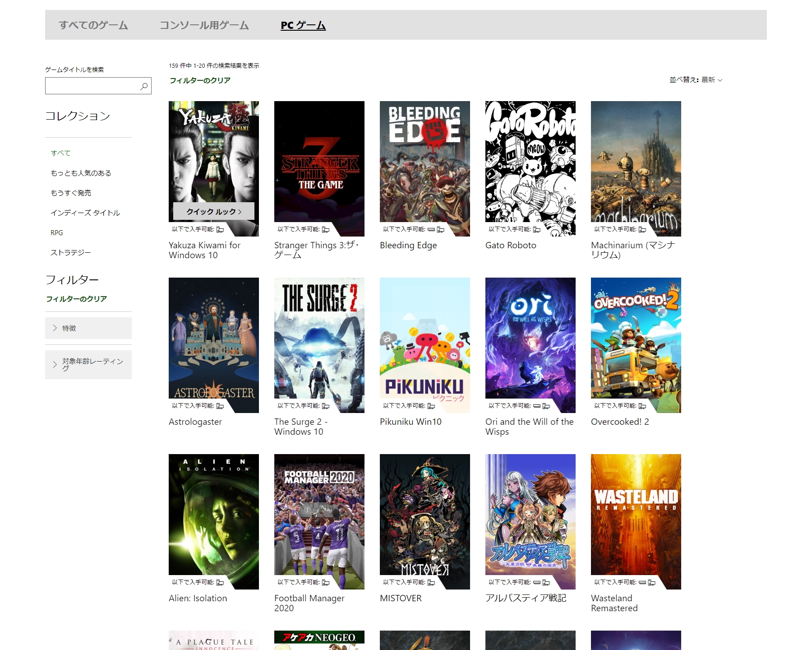Screen dimensions: 812x650
Task: Select the PC ゲーム tab
Action: [x=303, y=25]
